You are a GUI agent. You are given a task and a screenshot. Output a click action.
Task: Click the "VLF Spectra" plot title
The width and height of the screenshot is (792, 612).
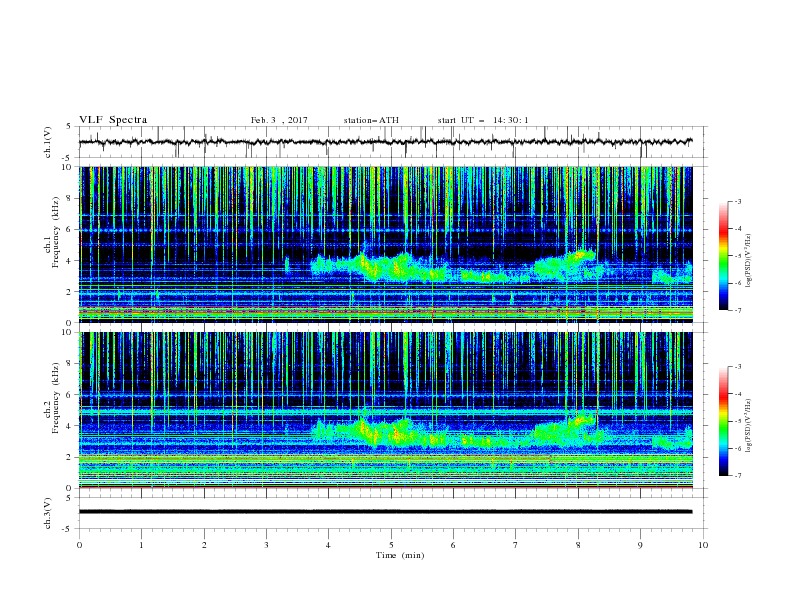pos(113,120)
